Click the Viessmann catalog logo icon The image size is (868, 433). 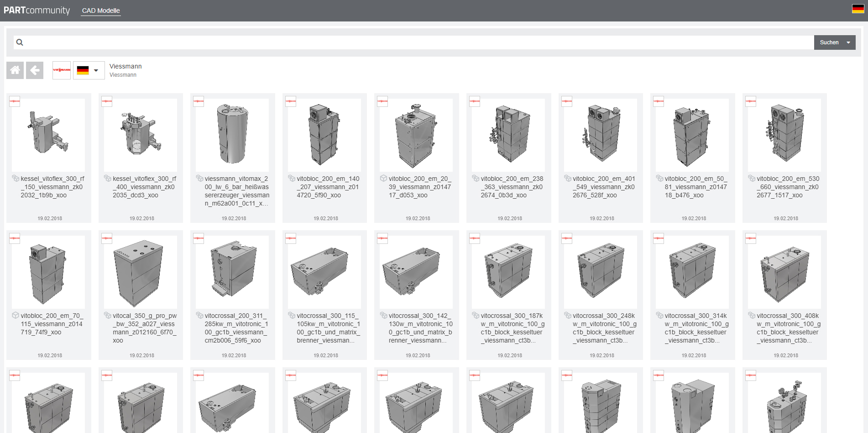coord(62,70)
